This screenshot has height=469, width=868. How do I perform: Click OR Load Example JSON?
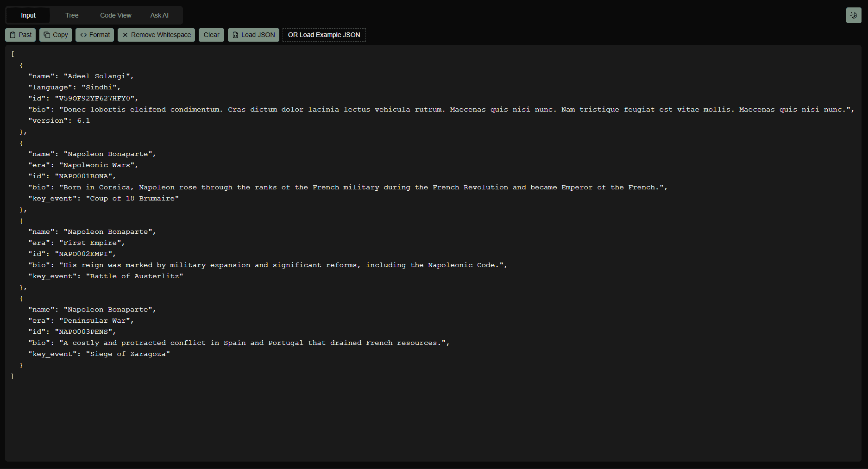[324, 35]
